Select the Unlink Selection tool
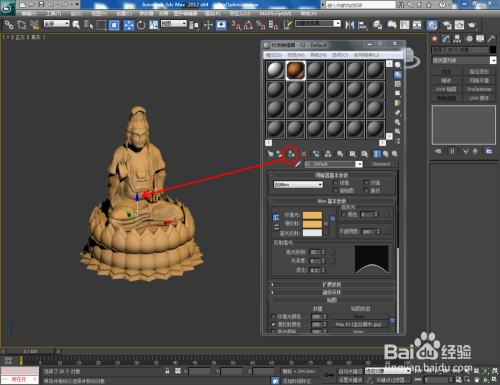This screenshot has height=385, width=500. (22, 25)
